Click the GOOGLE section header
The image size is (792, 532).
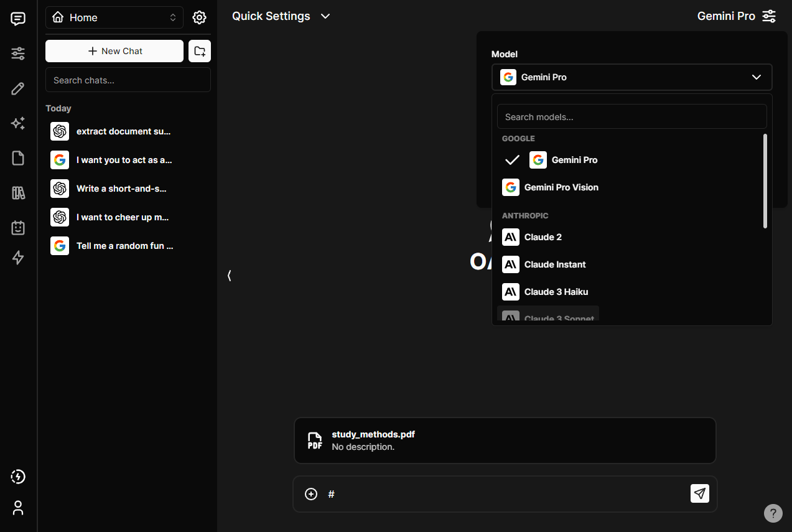pos(518,139)
